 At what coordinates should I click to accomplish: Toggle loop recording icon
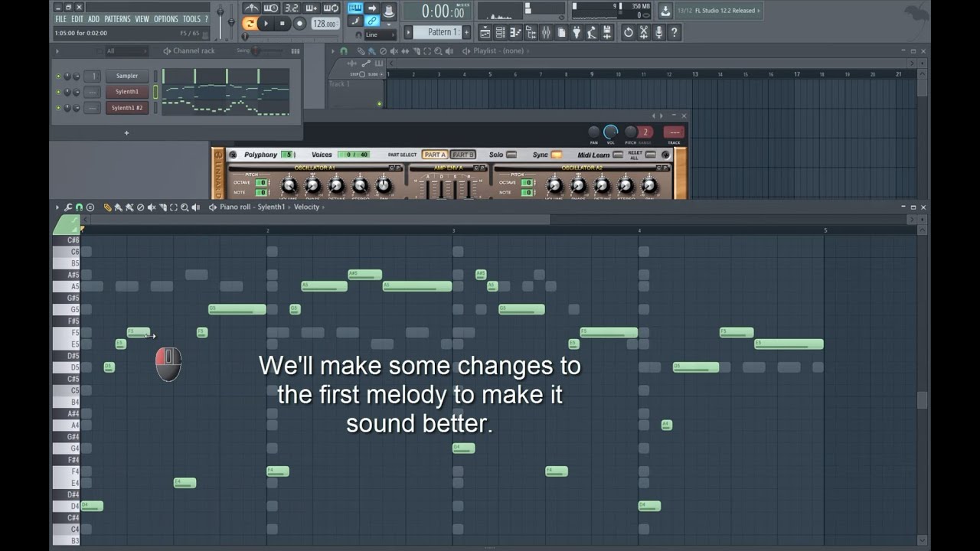click(x=331, y=8)
